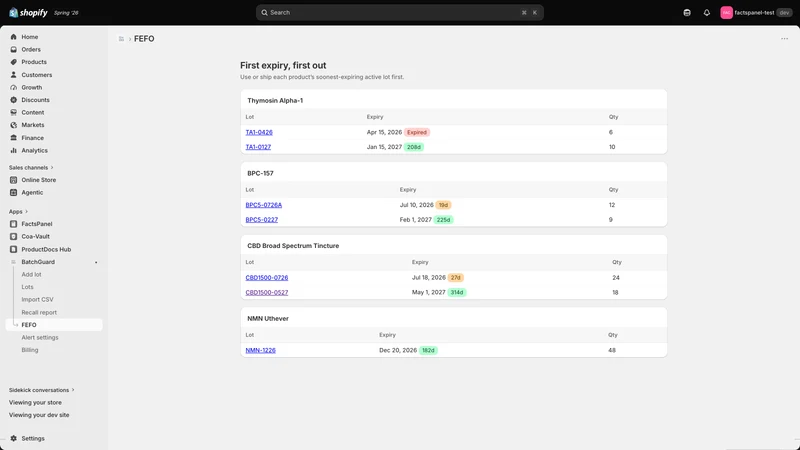Click the 27d badge for CBD1500-0726

456,278
